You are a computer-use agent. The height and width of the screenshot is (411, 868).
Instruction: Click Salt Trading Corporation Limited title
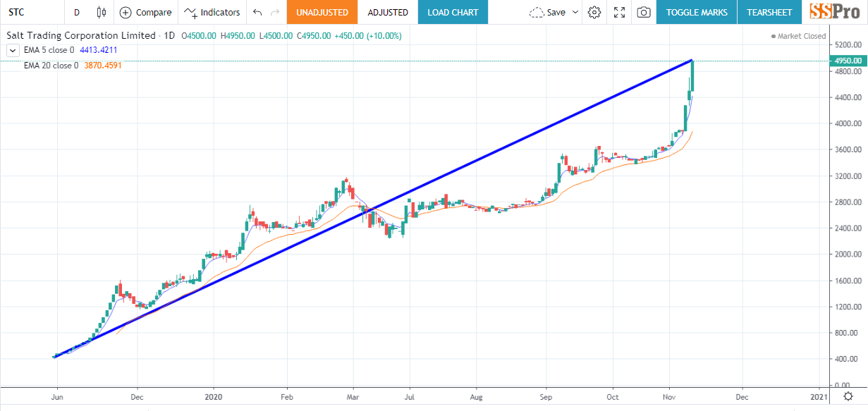[x=80, y=35]
